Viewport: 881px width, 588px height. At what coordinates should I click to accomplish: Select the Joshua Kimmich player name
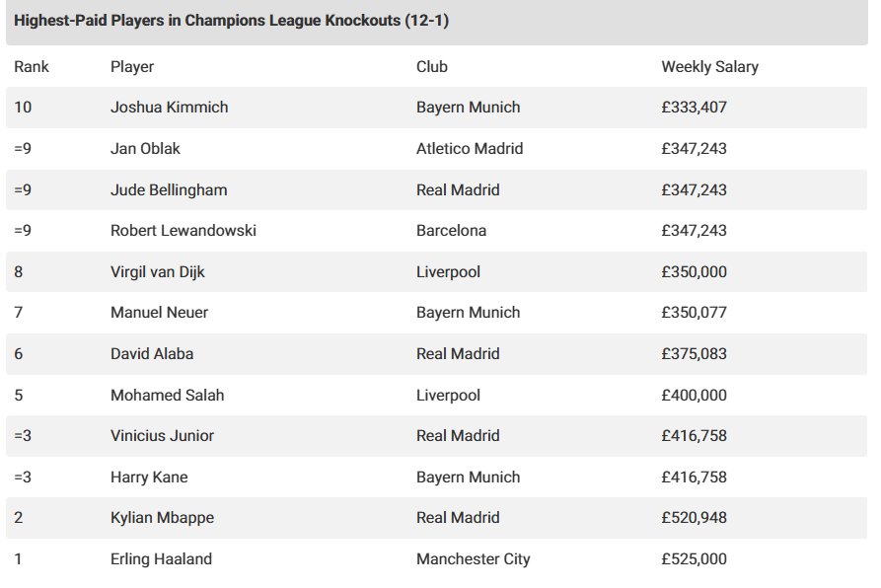(x=169, y=108)
